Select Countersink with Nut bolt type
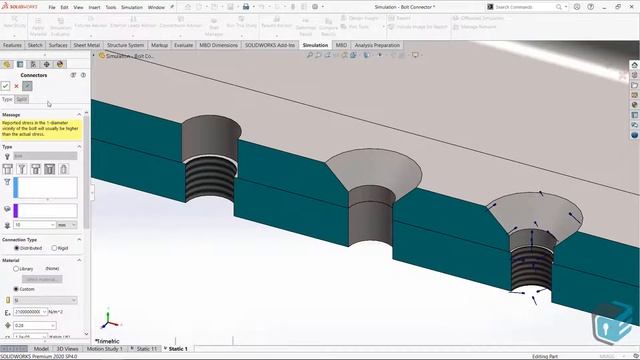The width and height of the screenshot is (640, 360). pyautogui.click(x=22, y=169)
